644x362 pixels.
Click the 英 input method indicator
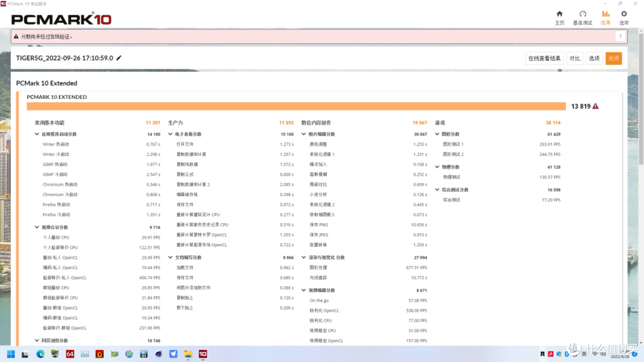coord(584,354)
